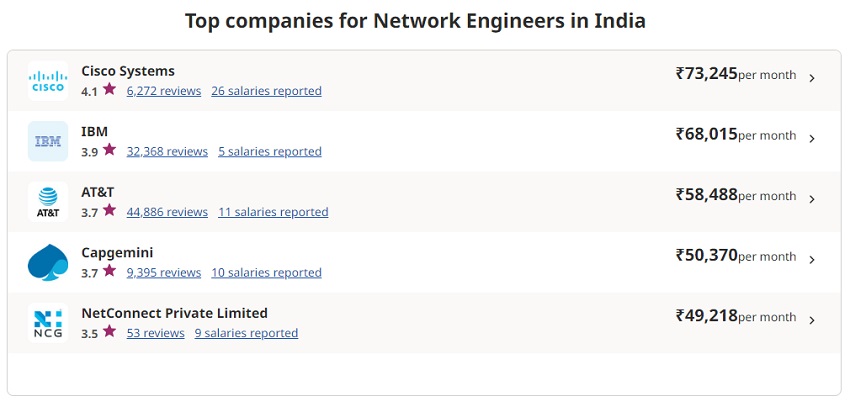
Task: Open AT&T's 44,886 reviews link
Action: (x=167, y=212)
